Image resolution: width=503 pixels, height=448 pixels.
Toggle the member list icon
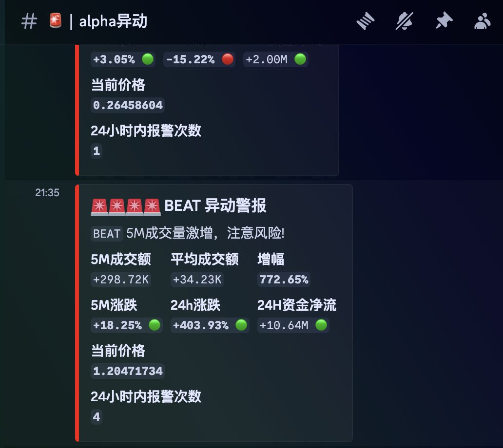click(483, 21)
